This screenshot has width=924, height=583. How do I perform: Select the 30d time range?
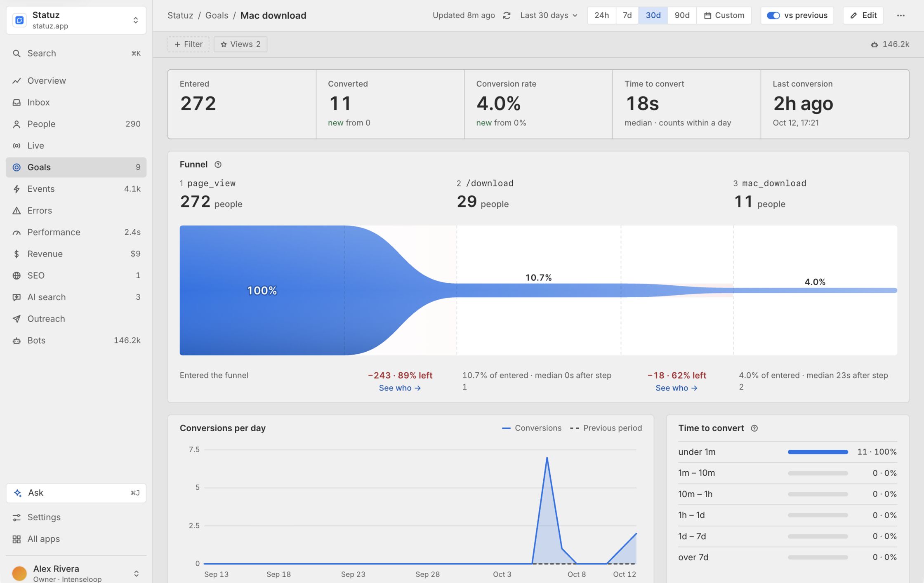pos(653,16)
